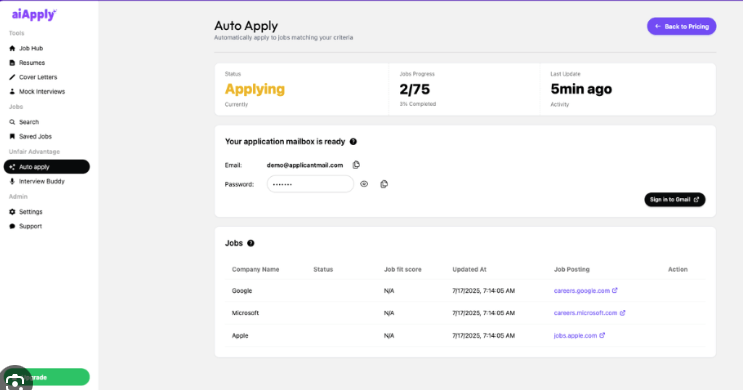Copy the email address with copy icon
This screenshot has height=390, width=743.
[x=356, y=165]
